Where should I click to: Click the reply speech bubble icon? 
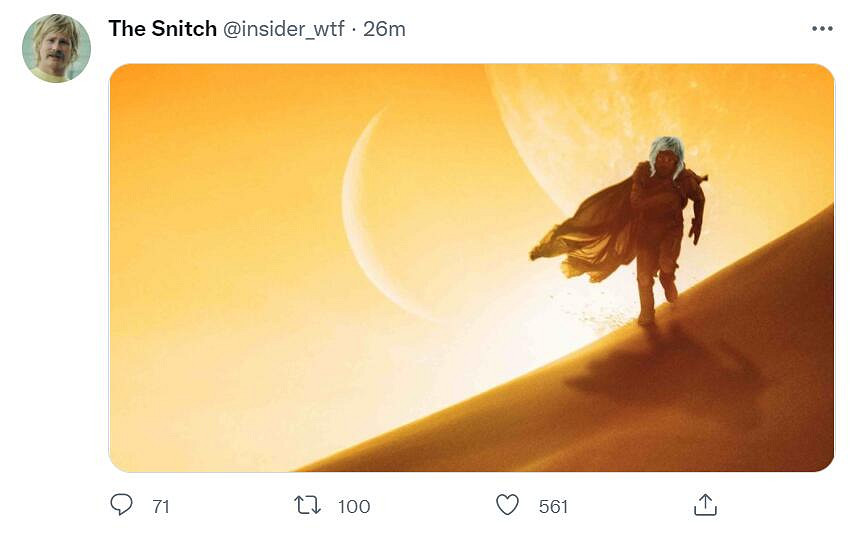(121, 505)
